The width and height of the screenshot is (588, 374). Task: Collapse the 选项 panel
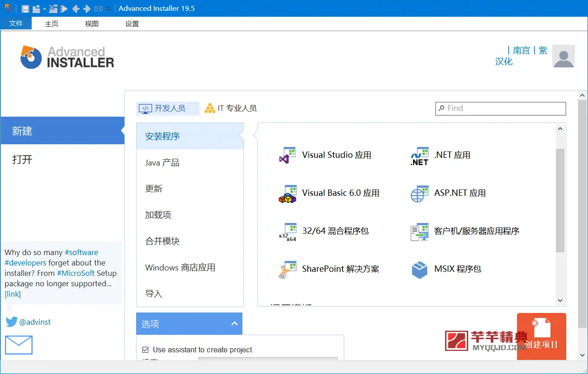(x=234, y=323)
